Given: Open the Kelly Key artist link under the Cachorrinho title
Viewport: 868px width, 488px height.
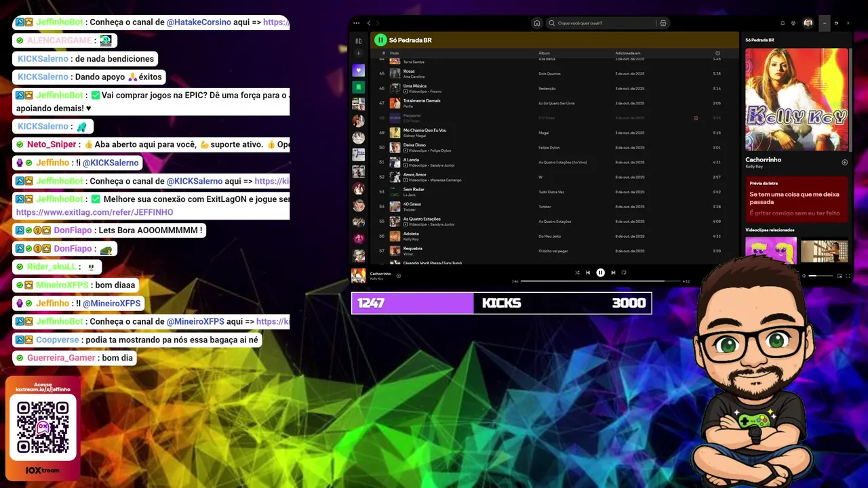Looking at the screenshot, I should coord(754,166).
